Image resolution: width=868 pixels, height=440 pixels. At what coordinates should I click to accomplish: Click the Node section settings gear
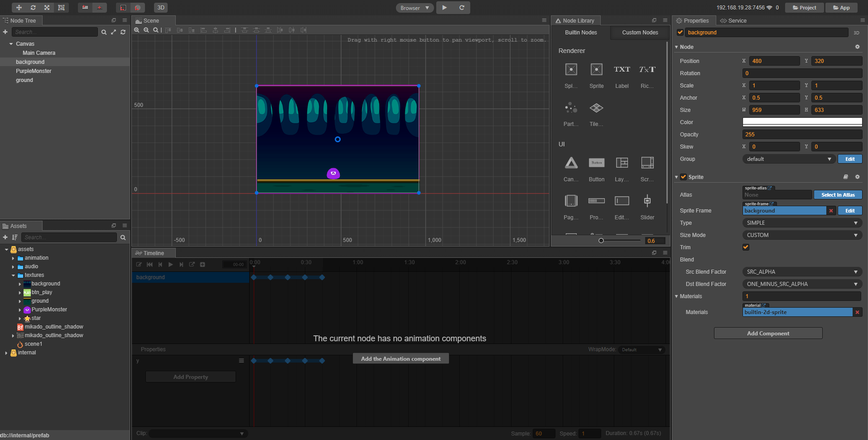(857, 47)
